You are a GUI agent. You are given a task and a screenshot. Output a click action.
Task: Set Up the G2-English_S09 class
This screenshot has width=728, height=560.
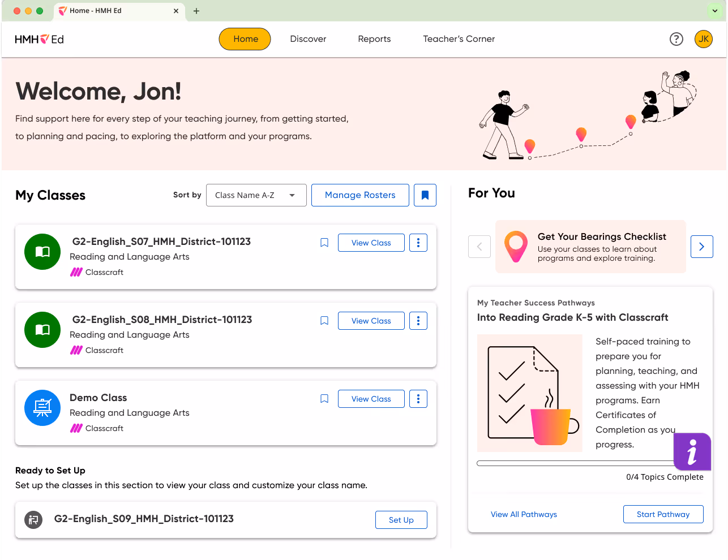tap(401, 520)
